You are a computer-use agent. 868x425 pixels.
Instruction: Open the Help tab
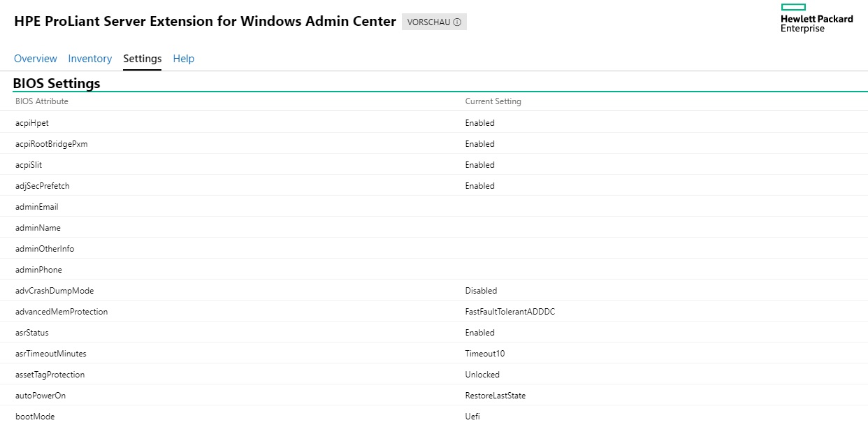coord(184,59)
